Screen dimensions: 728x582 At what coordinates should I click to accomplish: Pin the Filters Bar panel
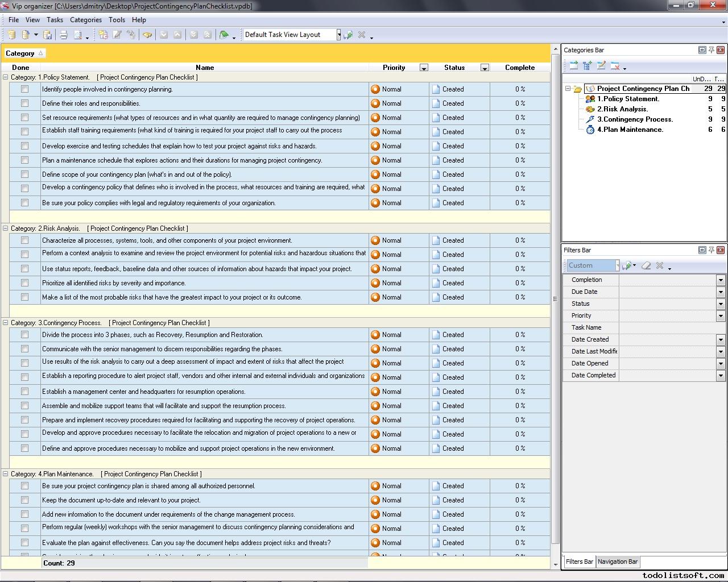tap(711, 250)
